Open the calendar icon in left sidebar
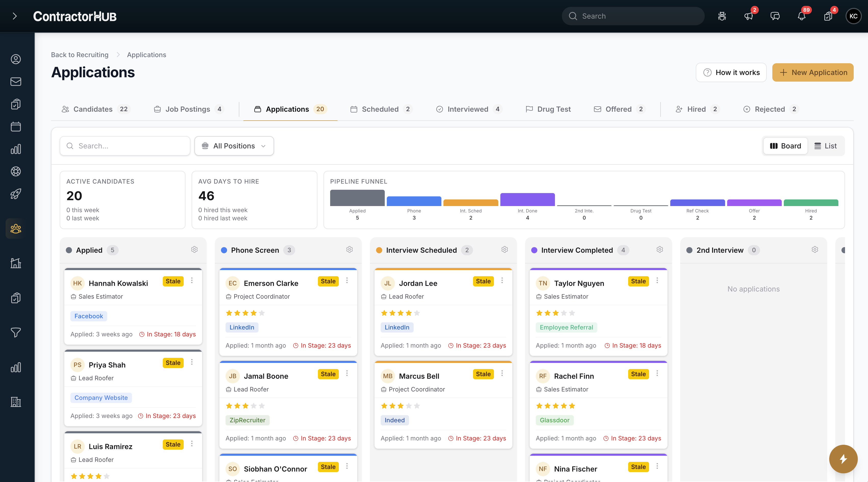Image resolution: width=868 pixels, height=482 pixels. coord(16,127)
